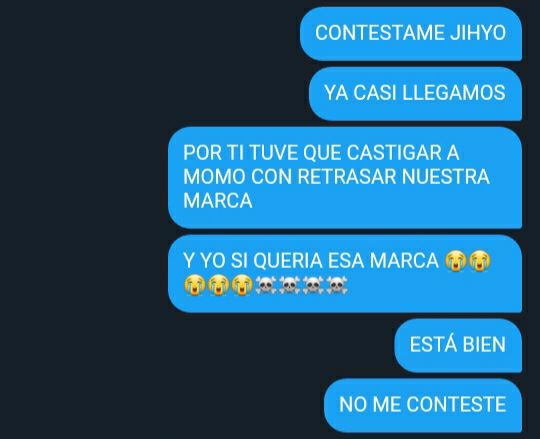Click the POR TI TUVE QUE CASTIGAR message
Viewport: 540px width, 439px height.
pyautogui.click(x=345, y=177)
